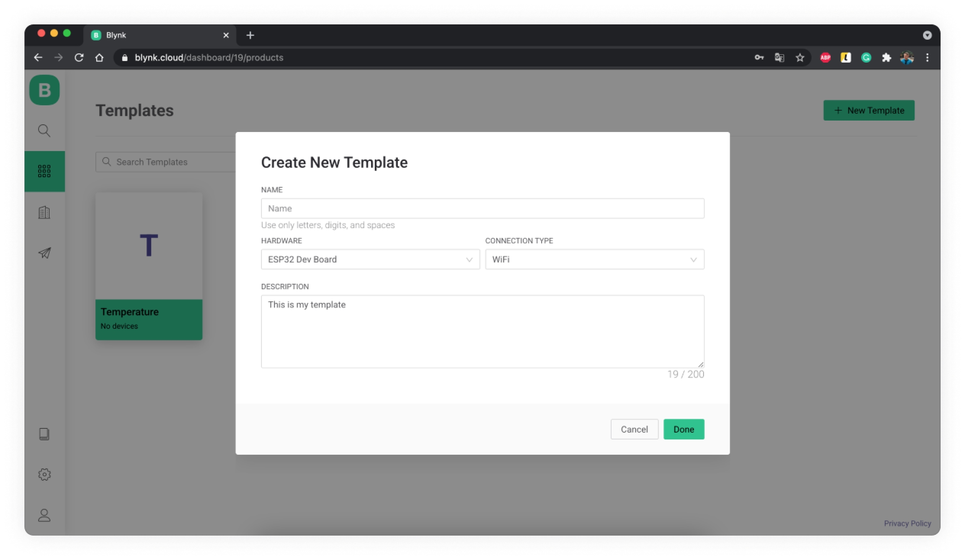Bookmark page with star icon
This screenshot has width=965, height=560.
point(800,58)
